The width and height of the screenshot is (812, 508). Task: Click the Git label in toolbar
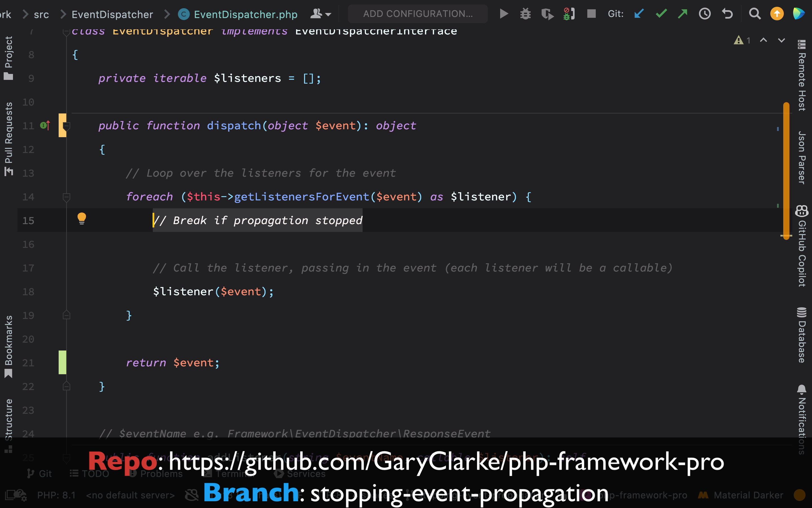point(616,14)
